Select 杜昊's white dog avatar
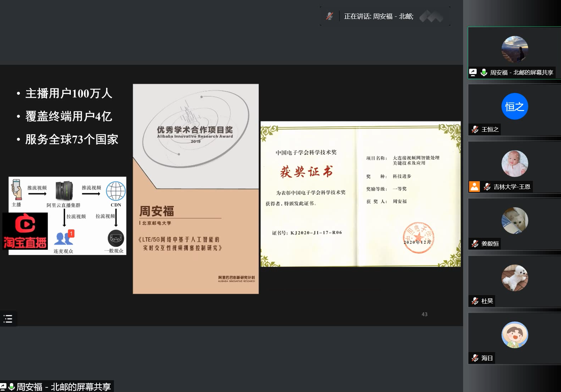Viewport: 561px width, 392px height. click(514, 278)
